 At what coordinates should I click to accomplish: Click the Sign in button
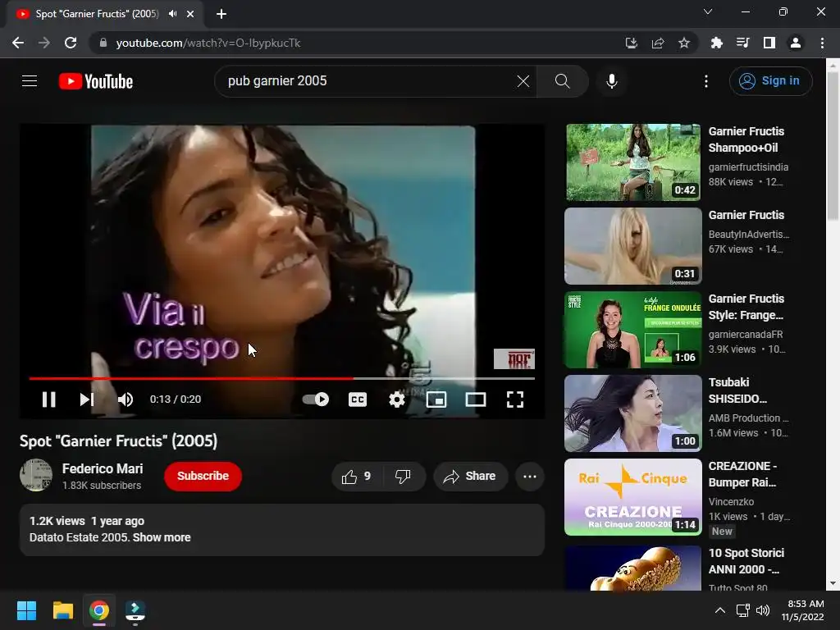pyautogui.click(x=770, y=81)
